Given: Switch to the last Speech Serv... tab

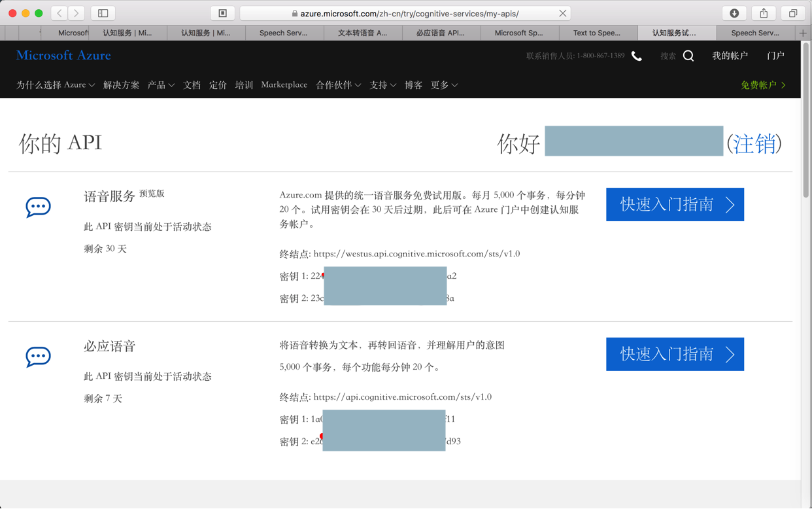Looking at the screenshot, I should (x=756, y=33).
